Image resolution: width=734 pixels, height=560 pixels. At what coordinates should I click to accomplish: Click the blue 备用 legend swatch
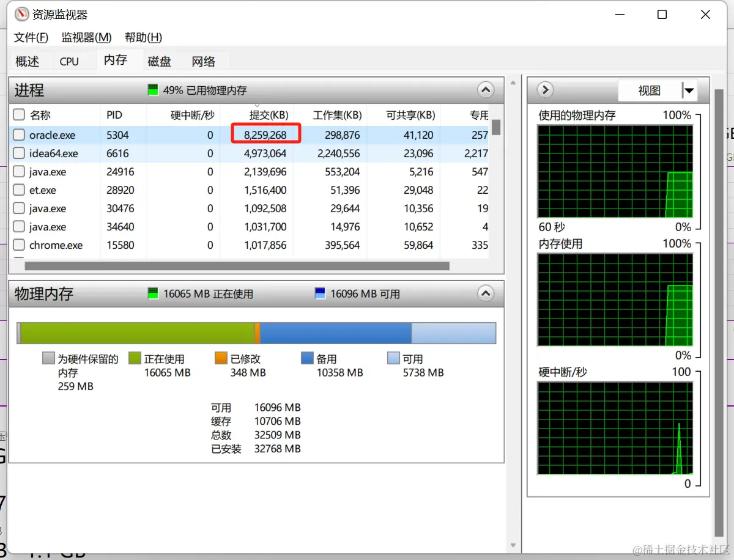point(307,358)
